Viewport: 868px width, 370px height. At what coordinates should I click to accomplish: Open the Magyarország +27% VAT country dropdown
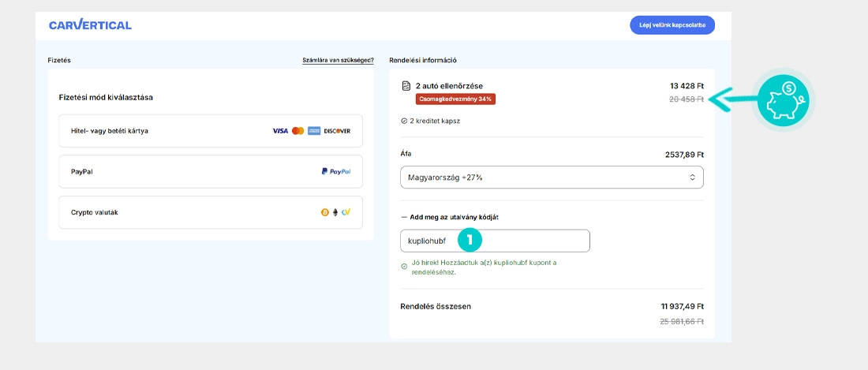[552, 178]
